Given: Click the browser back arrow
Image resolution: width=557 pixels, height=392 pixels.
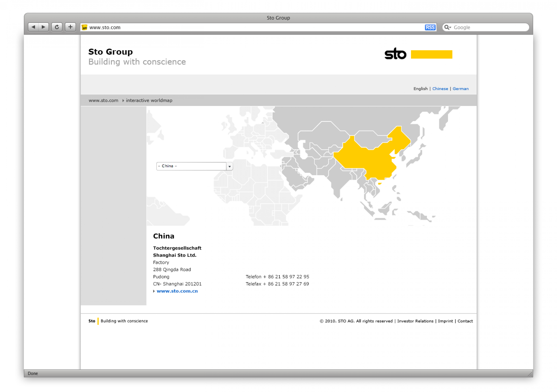Looking at the screenshot, I should (34, 27).
